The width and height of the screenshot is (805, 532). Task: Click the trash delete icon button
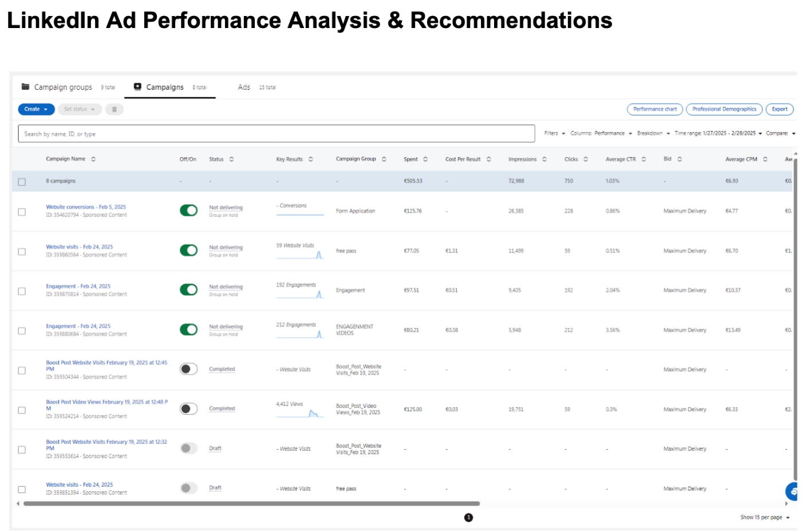(x=114, y=109)
